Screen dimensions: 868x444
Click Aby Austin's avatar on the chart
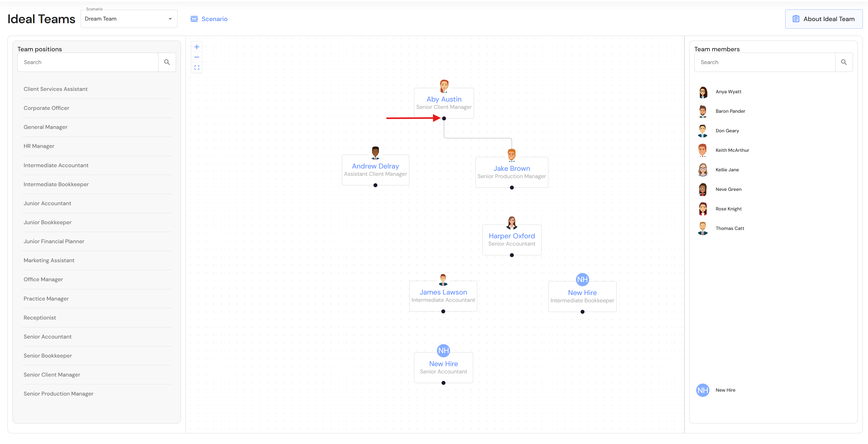(x=444, y=86)
